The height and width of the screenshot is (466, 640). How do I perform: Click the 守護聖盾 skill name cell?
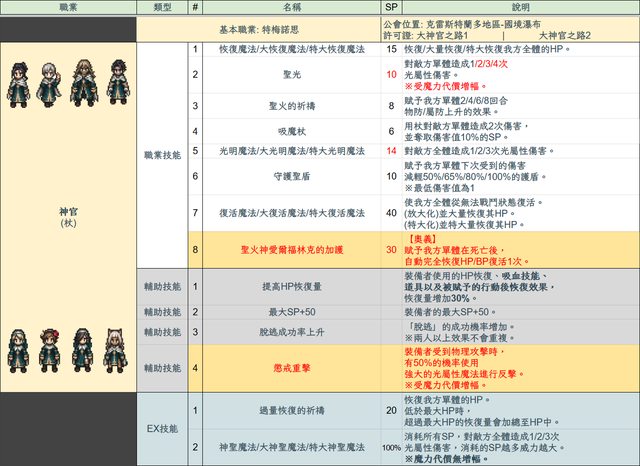click(x=290, y=176)
